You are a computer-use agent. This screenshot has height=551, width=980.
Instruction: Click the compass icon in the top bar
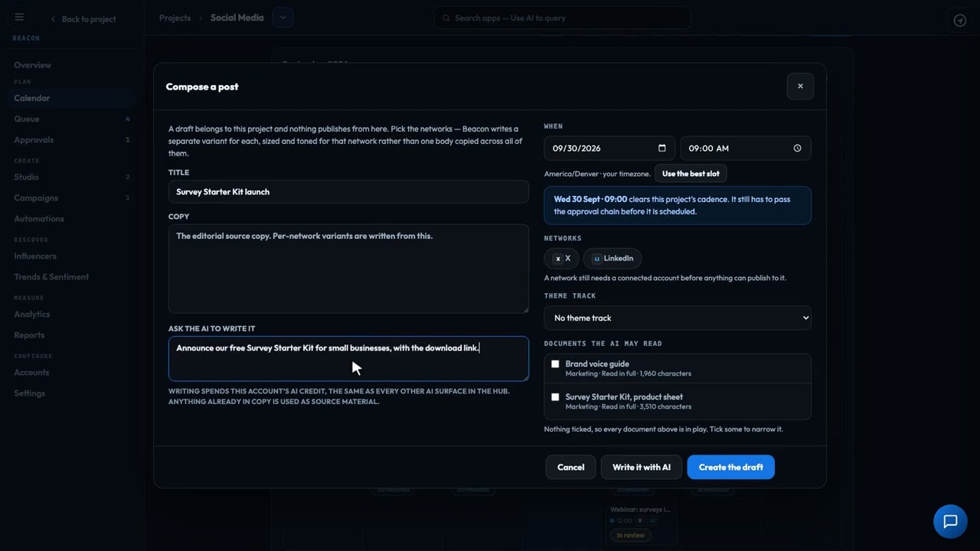(959, 20)
